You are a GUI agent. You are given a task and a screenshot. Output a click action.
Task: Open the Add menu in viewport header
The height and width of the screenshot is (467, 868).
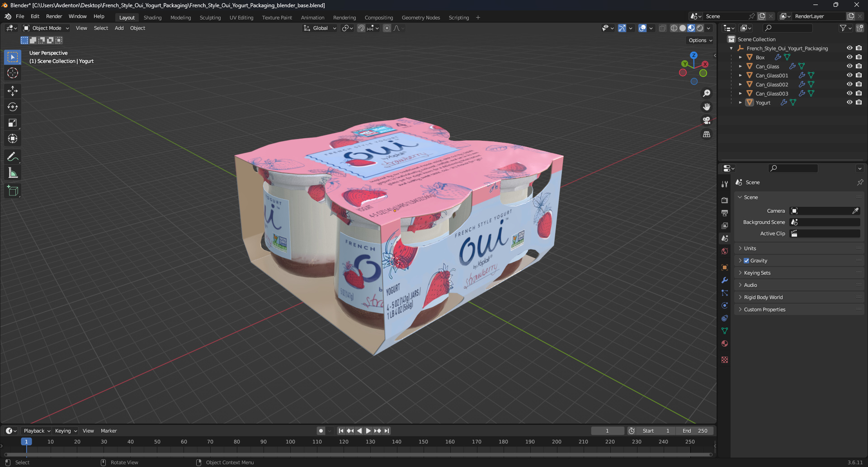pos(119,28)
